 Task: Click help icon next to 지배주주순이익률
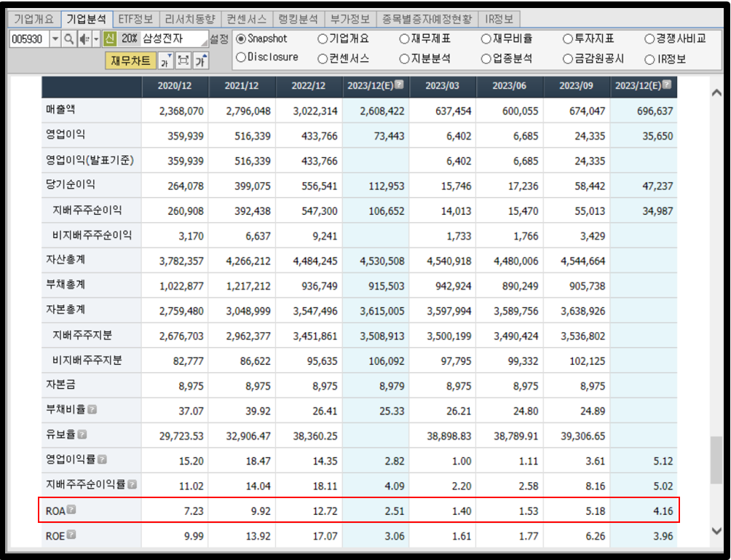[132, 484]
